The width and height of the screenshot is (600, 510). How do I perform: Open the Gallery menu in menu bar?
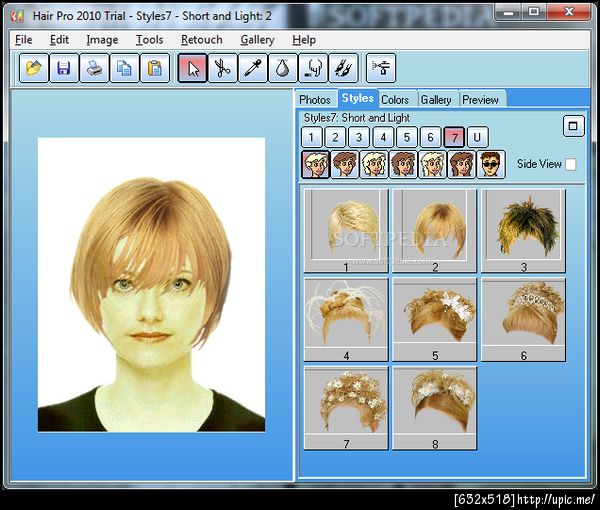(257, 40)
